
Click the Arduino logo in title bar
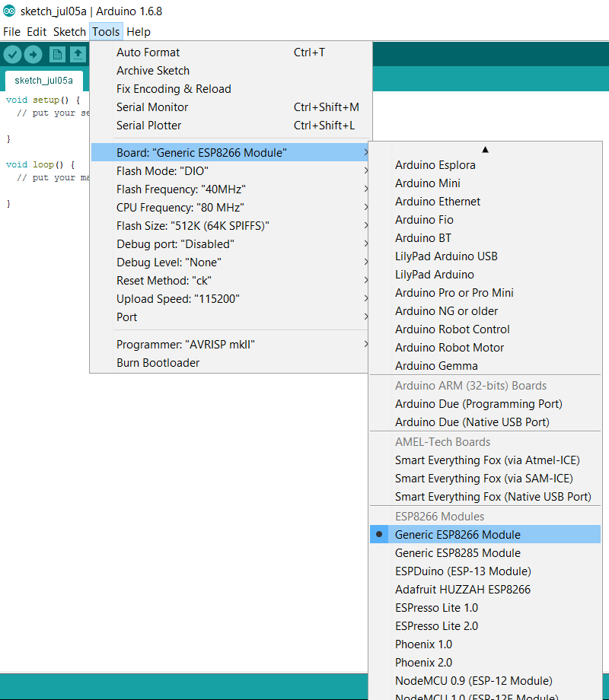tap(9, 11)
